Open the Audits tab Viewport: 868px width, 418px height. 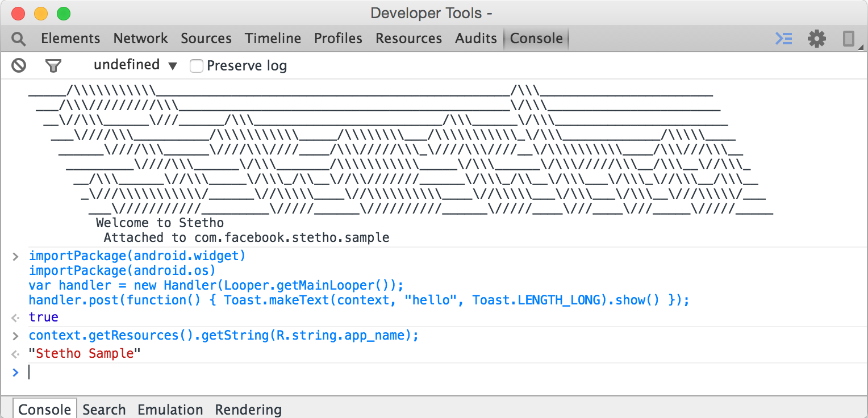pyautogui.click(x=475, y=39)
